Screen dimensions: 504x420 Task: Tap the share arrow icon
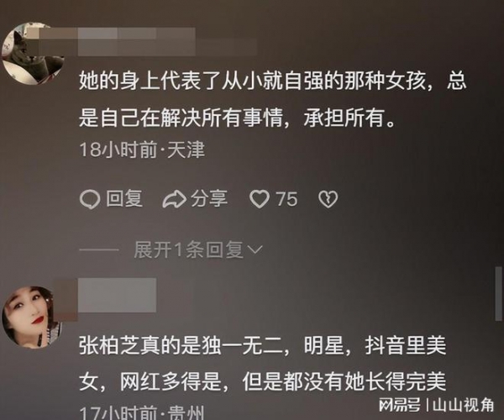point(174,199)
